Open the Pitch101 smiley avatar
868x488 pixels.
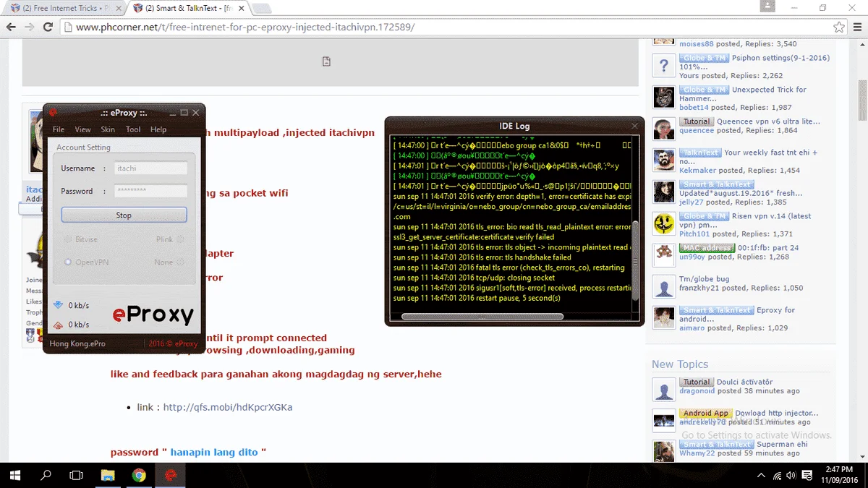click(663, 223)
